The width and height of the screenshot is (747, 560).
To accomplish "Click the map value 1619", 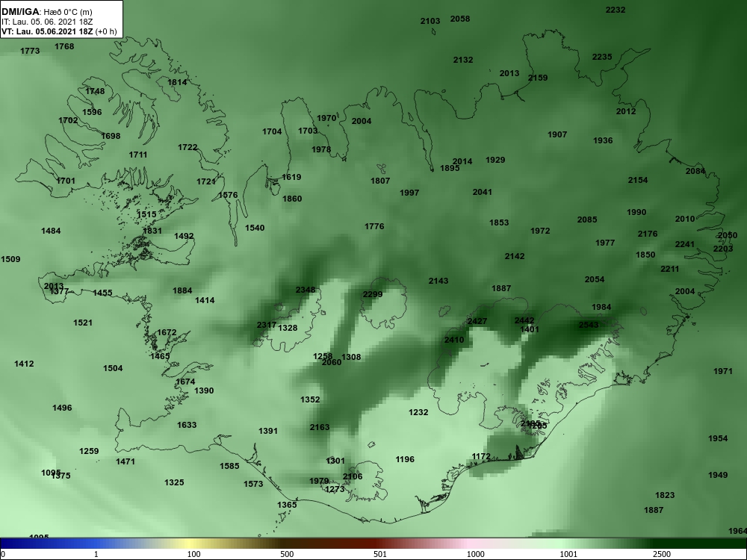I will coord(291,177).
